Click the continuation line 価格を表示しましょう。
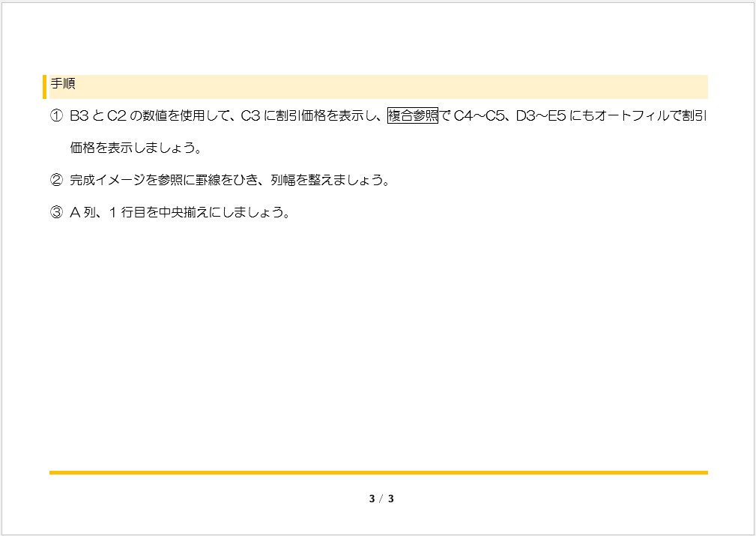 136,148
